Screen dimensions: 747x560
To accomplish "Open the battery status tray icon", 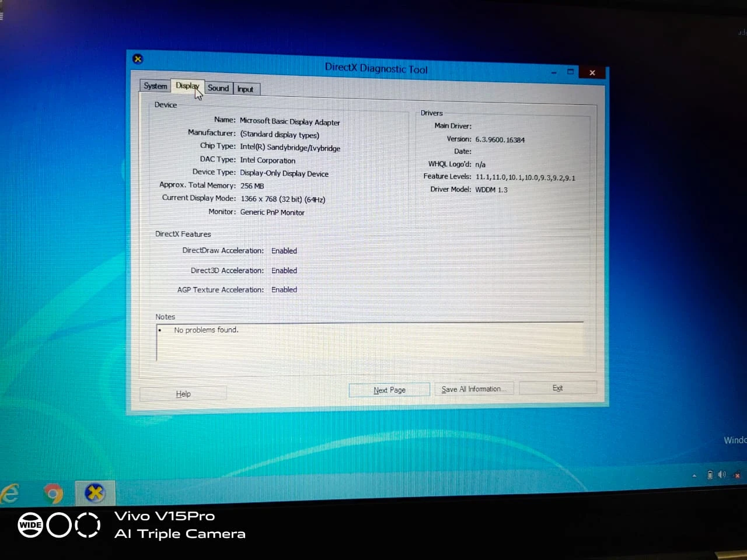I will (710, 475).
